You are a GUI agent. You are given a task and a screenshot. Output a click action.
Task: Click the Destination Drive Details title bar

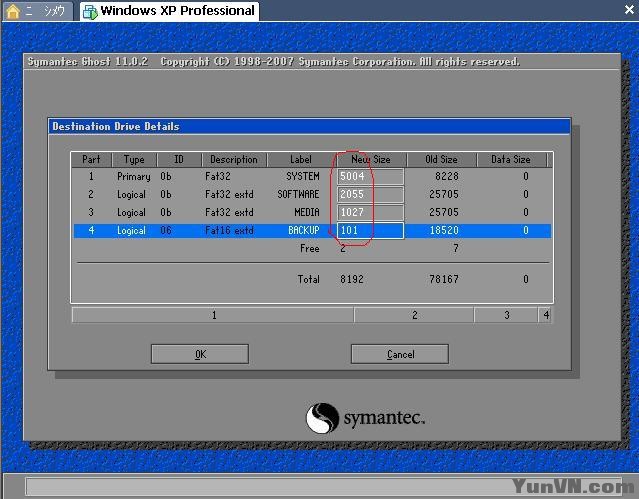(x=309, y=126)
